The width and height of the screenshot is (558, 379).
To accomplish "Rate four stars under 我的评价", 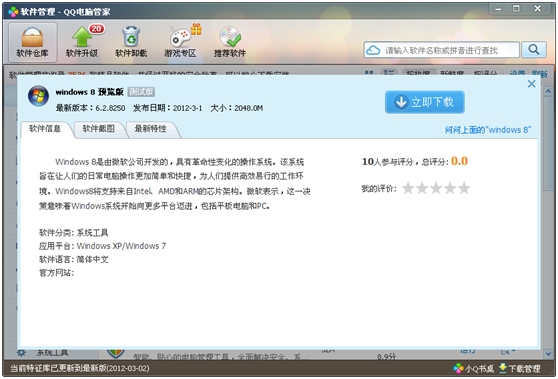I will [x=450, y=188].
